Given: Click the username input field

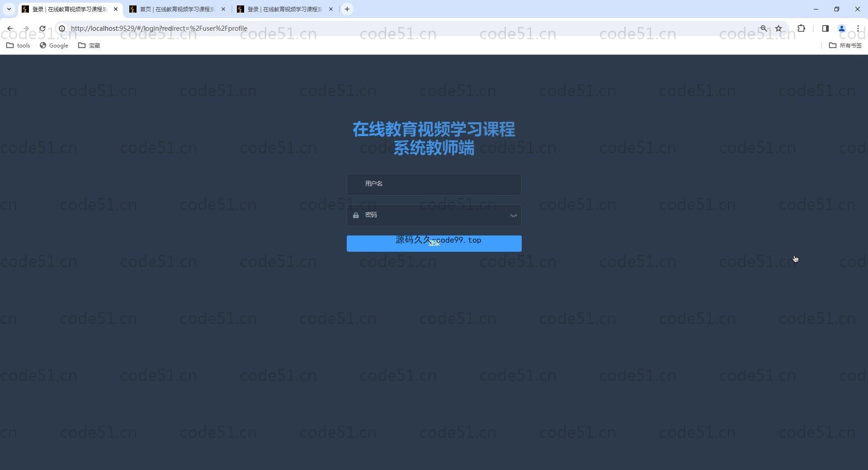Looking at the screenshot, I should coord(434,184).
